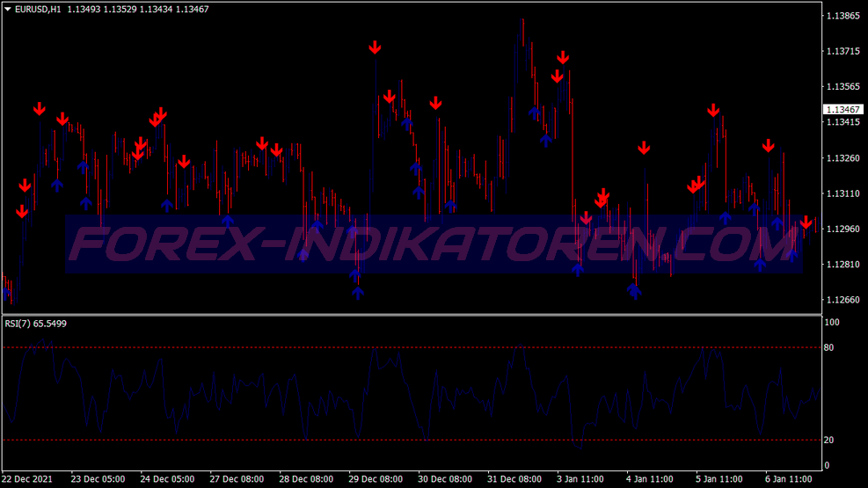This screenshot has width=868, height=488.
Task: Select the highlighted current price label 1.13467
Action: pyautogui.click(x=842, y=110)
